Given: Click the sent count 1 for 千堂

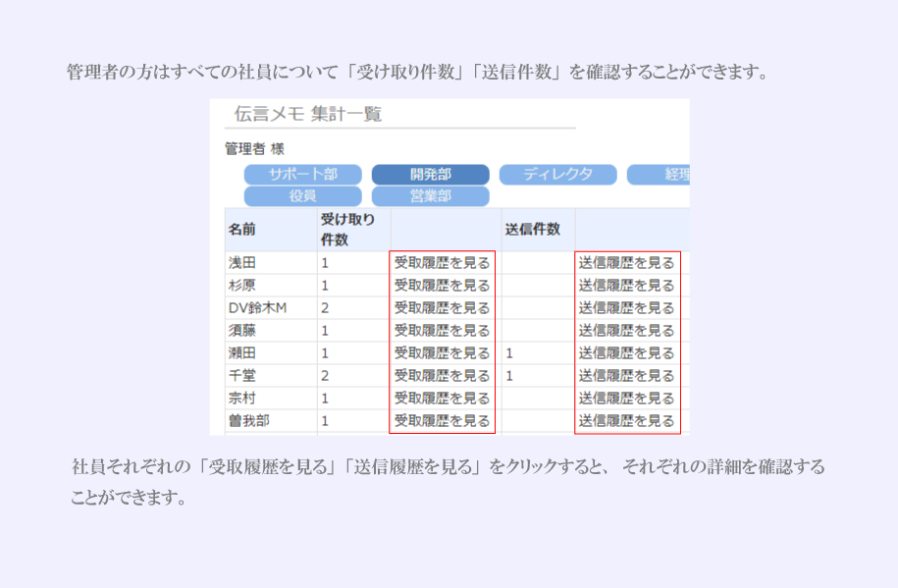Looking at the screenshot, I should [509, 376].
